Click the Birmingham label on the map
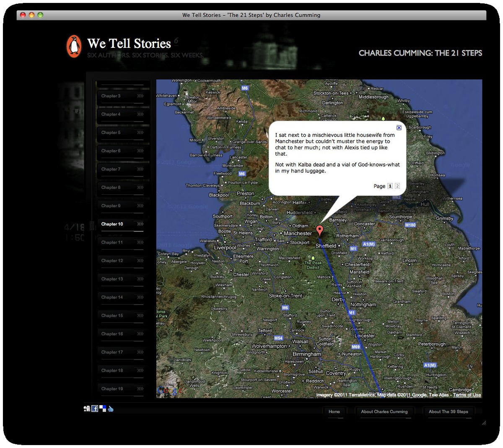The width and height of the screenshot is (503, 448). tap(307, 354)
